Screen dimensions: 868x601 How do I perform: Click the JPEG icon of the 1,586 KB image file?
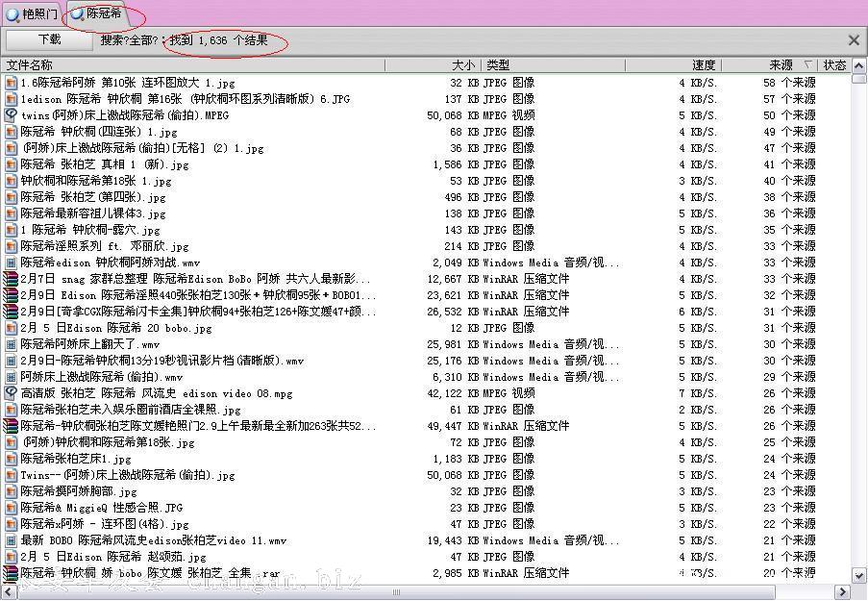11,164
